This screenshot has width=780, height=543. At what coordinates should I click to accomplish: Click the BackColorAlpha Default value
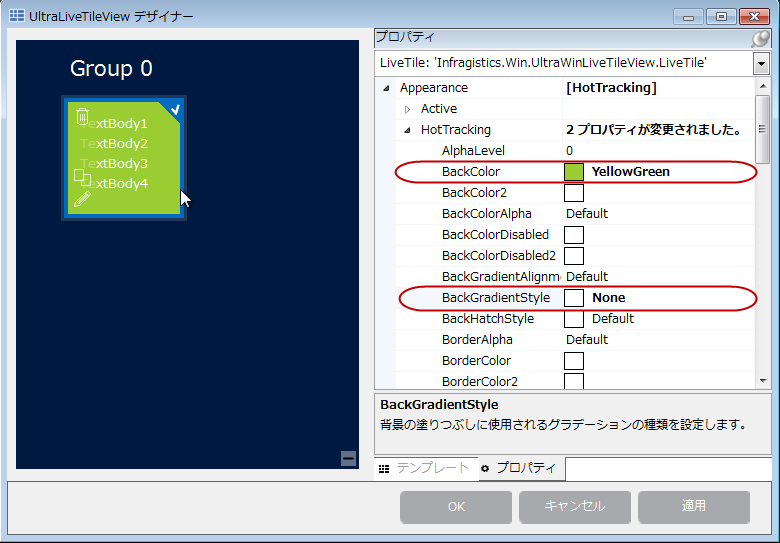[x=587, y=214]
